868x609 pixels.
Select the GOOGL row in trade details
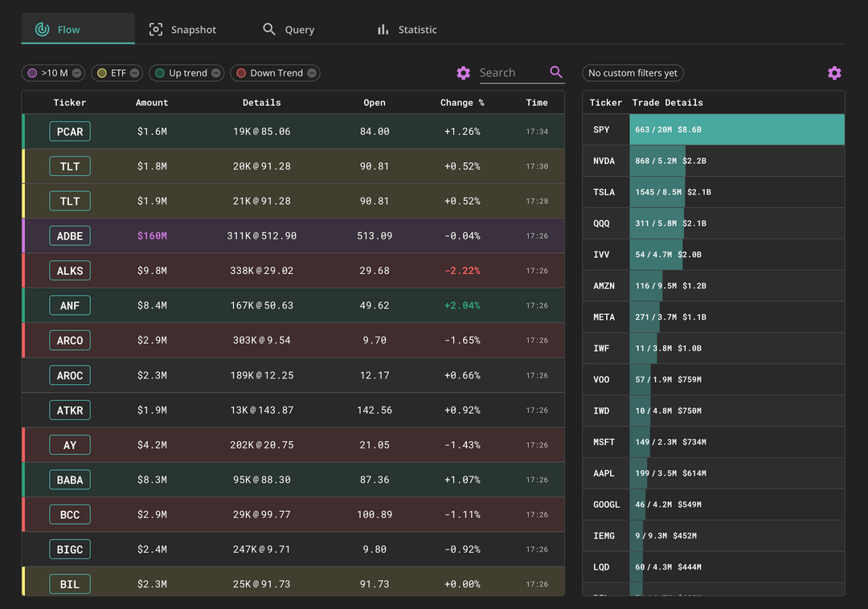point(714,505)
